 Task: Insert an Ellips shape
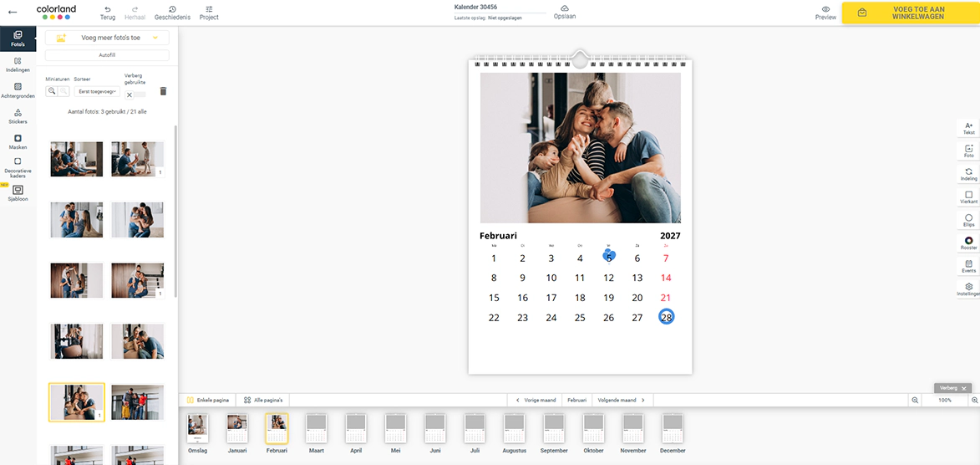coord(968,220)
